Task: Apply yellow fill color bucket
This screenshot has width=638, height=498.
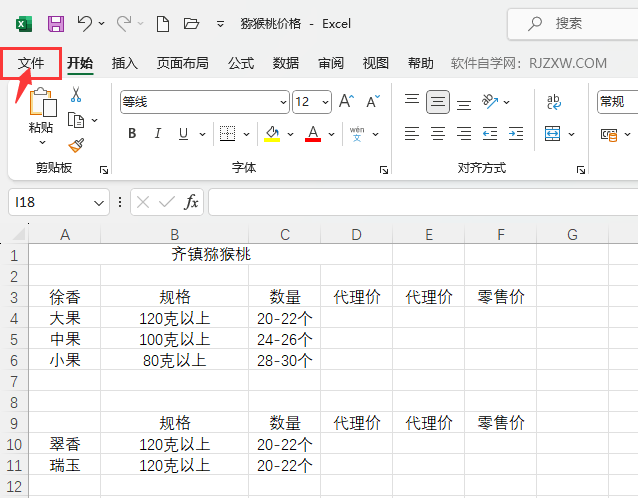Action: (272, 133)
